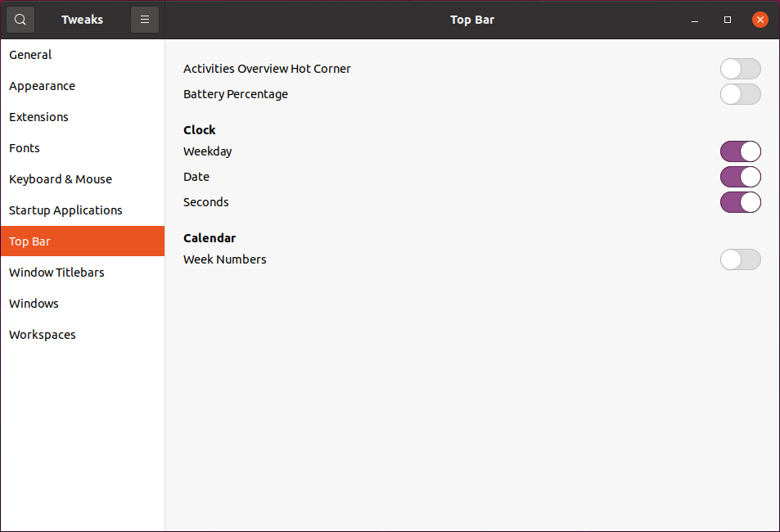Switch to Keyboard & Mouse settings
780x532 pixels.
pos(83,179)
